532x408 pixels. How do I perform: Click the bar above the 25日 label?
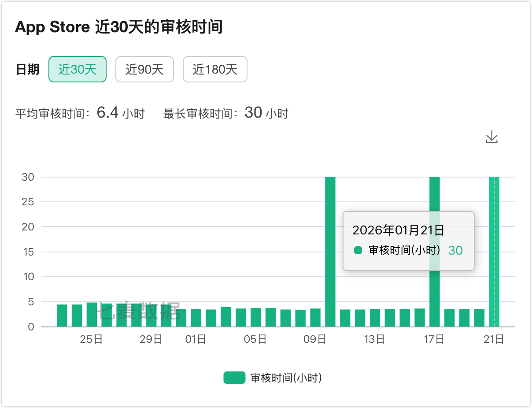tap(92, 315)
